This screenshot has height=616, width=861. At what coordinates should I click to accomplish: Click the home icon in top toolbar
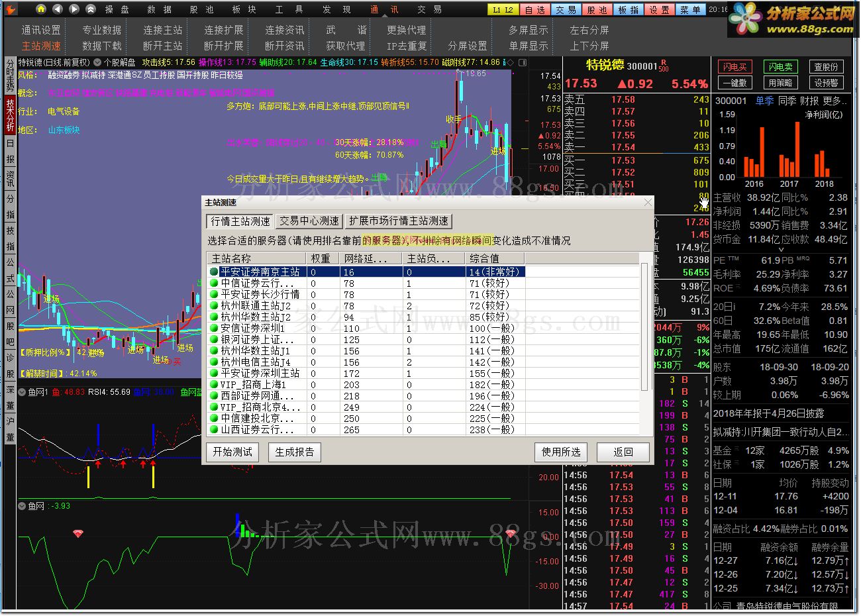click(x=41, y=9)
